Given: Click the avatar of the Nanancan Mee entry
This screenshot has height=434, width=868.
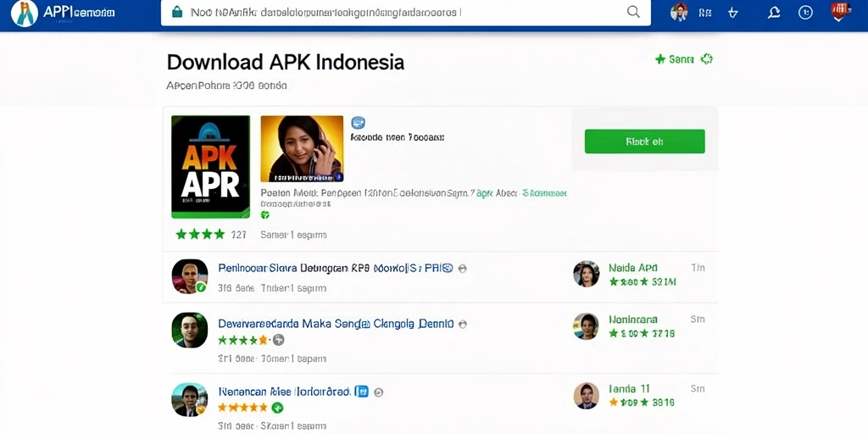Looking at the screenshot, I should 189,399.
